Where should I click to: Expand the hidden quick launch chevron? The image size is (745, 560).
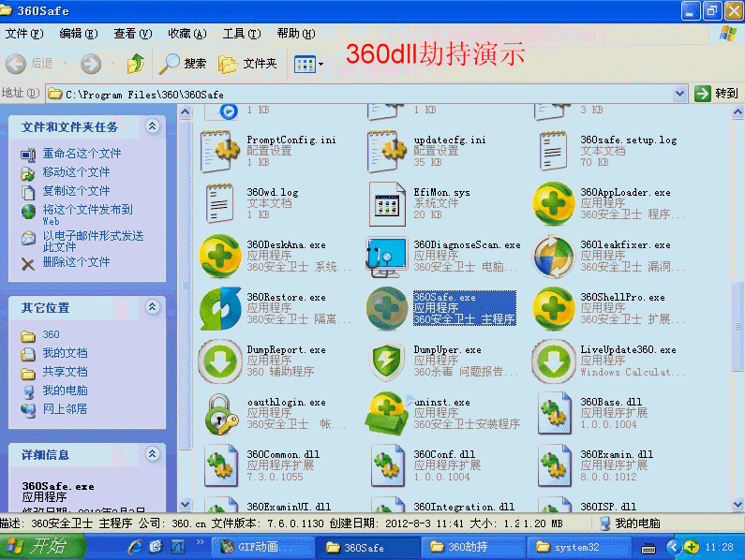click(200, 542)
